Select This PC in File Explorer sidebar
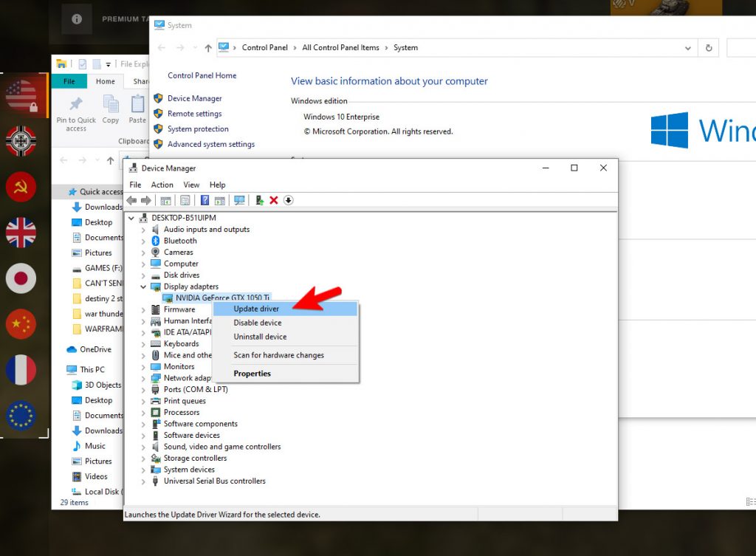 [92, 370]
